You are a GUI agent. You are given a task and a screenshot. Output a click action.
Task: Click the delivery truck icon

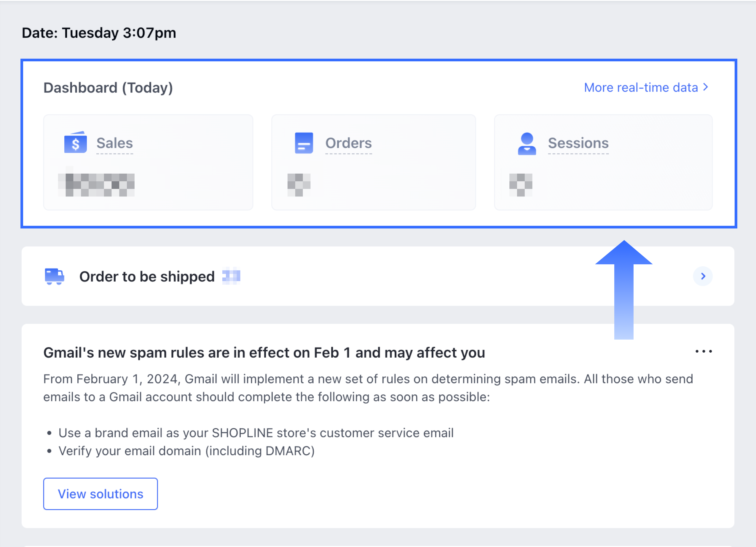click(x=54, y=276)
